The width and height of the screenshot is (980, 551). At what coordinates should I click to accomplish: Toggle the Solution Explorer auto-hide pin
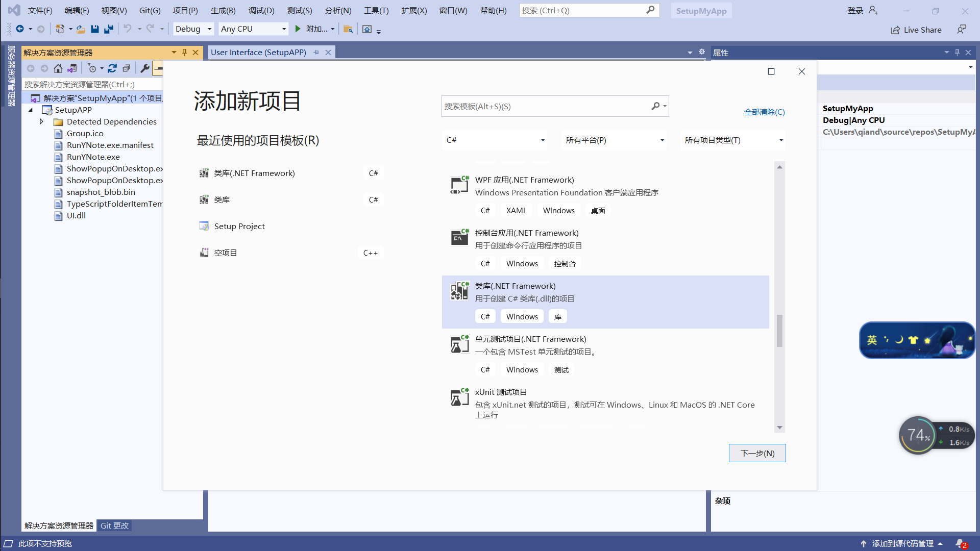coord(184,53)
